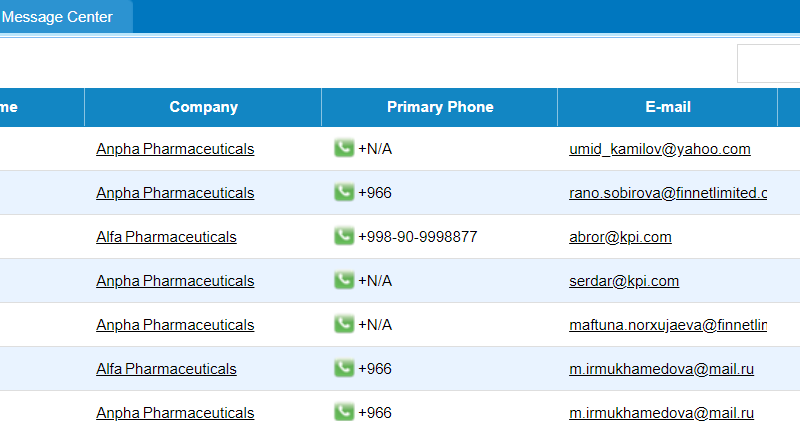Click phone icon in bottom Anpha row
Viewport: 800px width, 421px height.
[344, 411]
